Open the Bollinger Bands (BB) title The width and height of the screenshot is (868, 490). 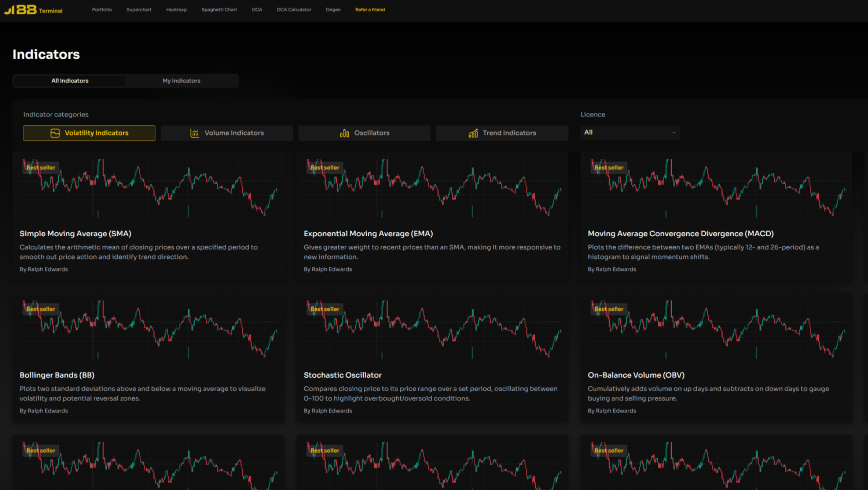tap(57, 375)
